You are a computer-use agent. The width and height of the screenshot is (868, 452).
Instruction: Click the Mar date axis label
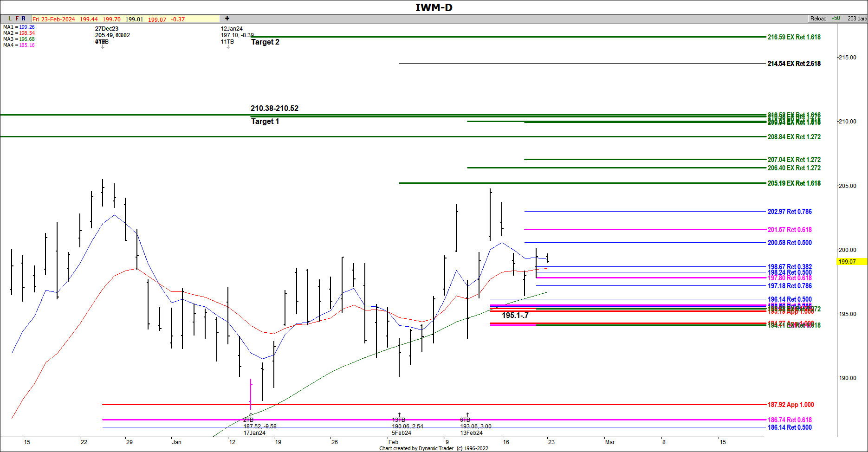pyautogui.click(x=610, y=442)
